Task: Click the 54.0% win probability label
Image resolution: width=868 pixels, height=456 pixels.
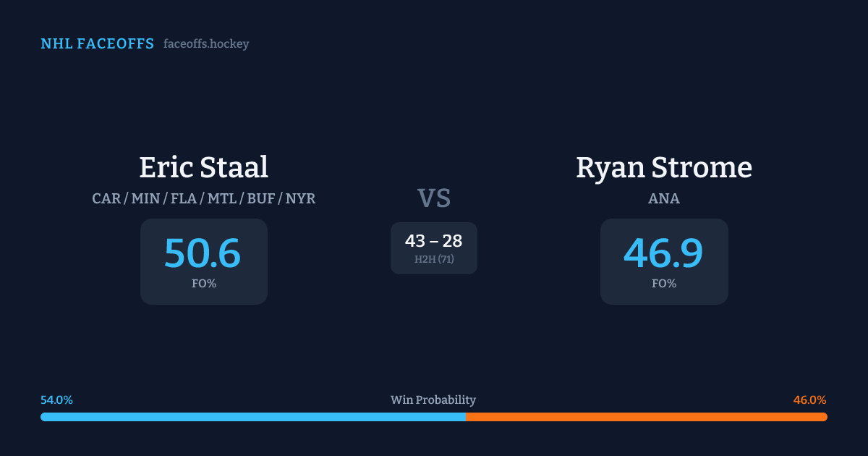Action: [x=56, y=400]
